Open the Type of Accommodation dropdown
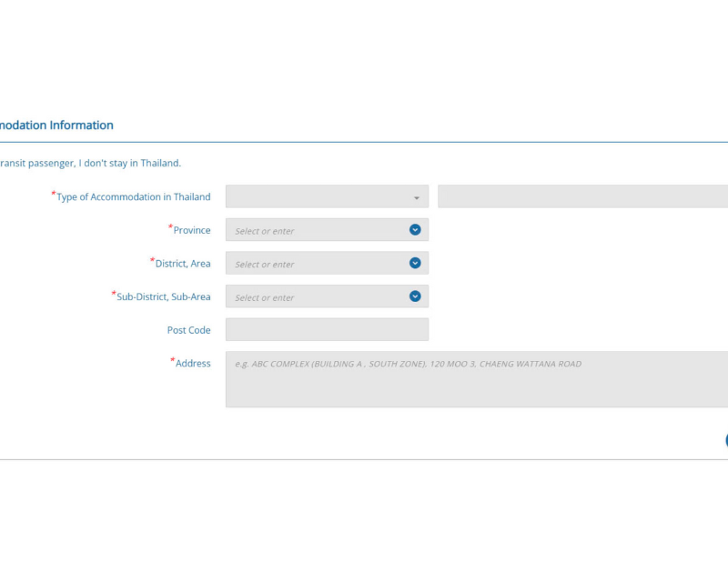This screenshot has height=582, width=728. point(318,197)
